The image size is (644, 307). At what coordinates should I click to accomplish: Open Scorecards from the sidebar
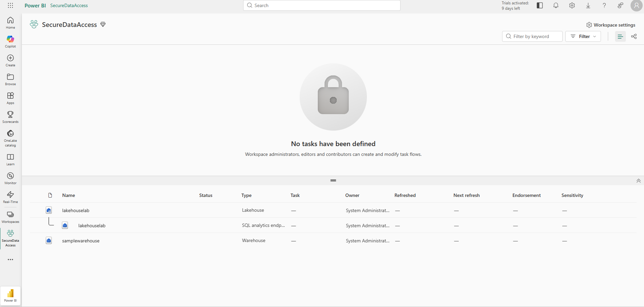(10, 117)
